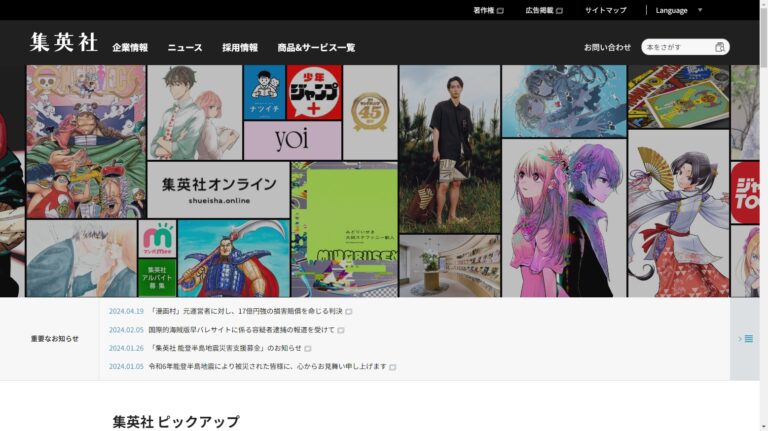Screen dimensions: 768x431
Task: Click the お問い合わせ link
Action: (x=607, y=48)
